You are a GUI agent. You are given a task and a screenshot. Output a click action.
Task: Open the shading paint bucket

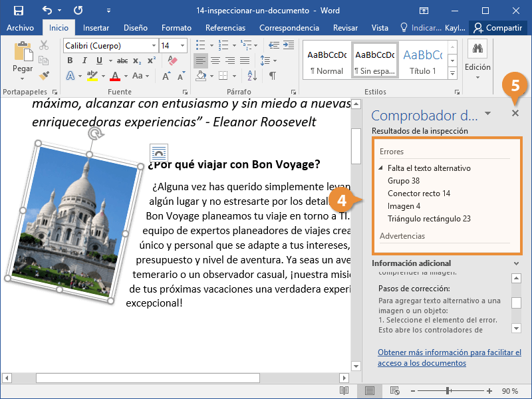[201, 76]
